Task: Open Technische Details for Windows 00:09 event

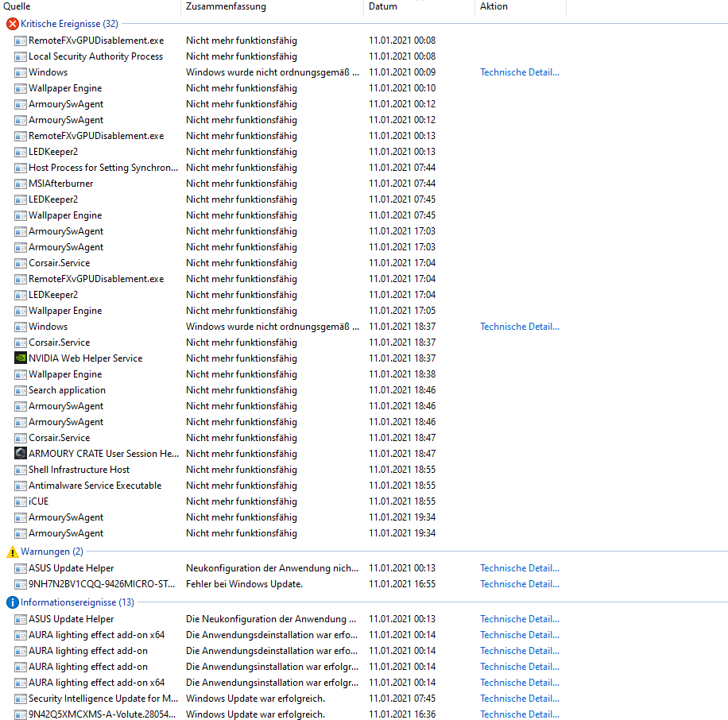Action: coord(520,72)
